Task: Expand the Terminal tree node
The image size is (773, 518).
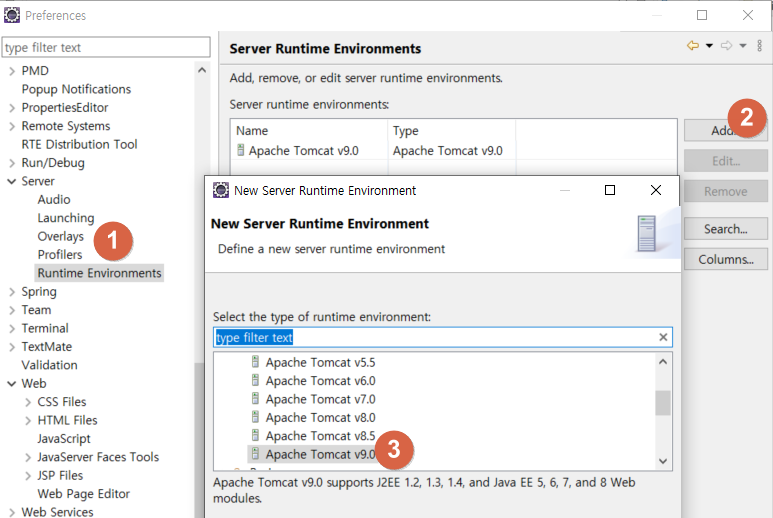Action: point(12,329)
